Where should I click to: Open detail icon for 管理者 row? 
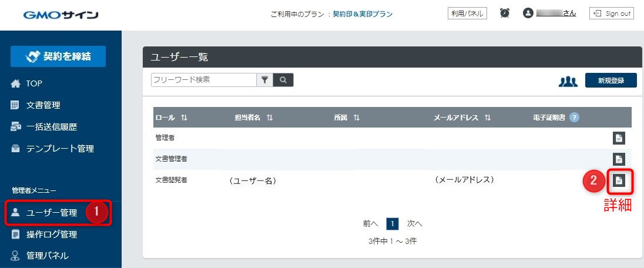point(618,138)
